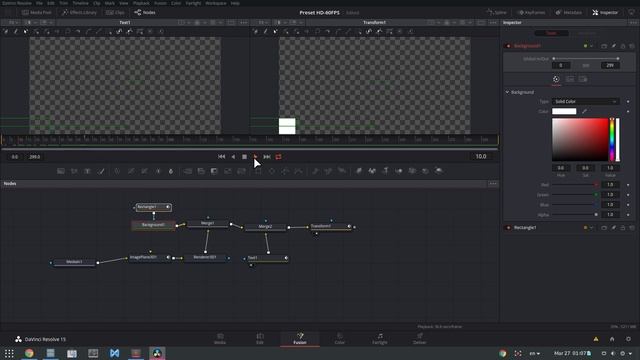Click the current time field showing 10.0

[x=481, y=156]
